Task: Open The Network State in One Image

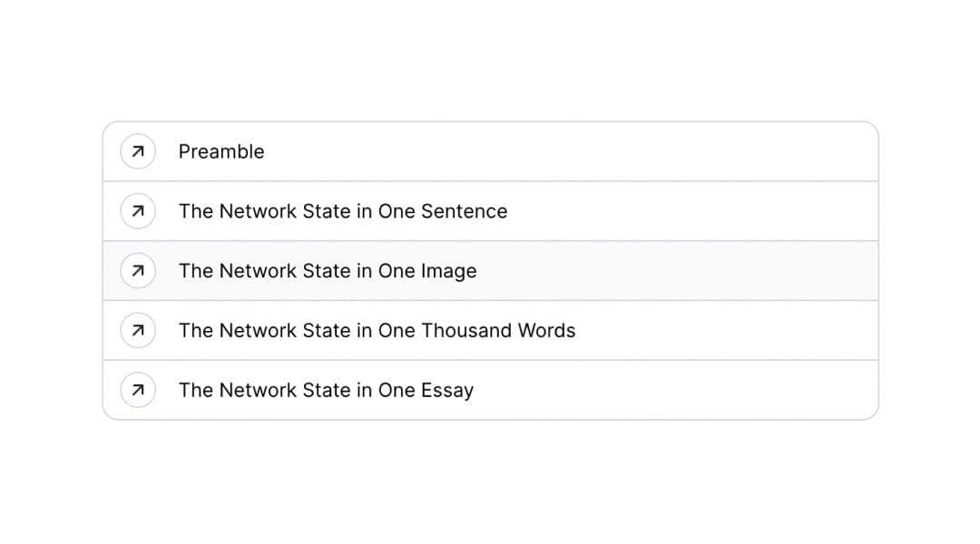Action: click(x=328, y=270)
